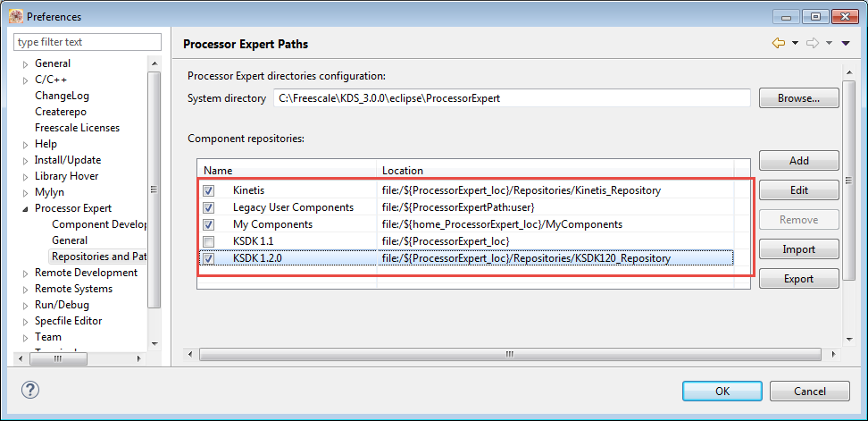Click the Edit repository button
The image size is (868, 421).
(798, 190)
